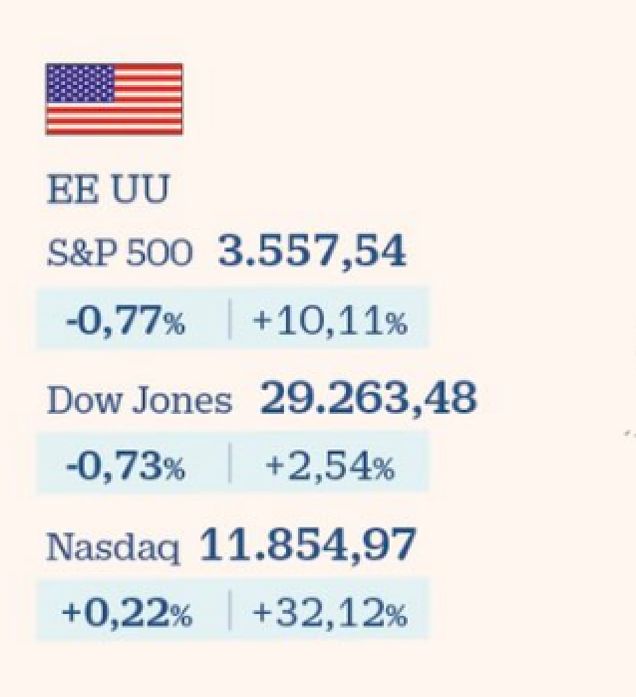Click the Dow Jones value 29.263,48
The height and width of the screenshot is (697, 636).
pyautogui.click(x=368, y=398)
